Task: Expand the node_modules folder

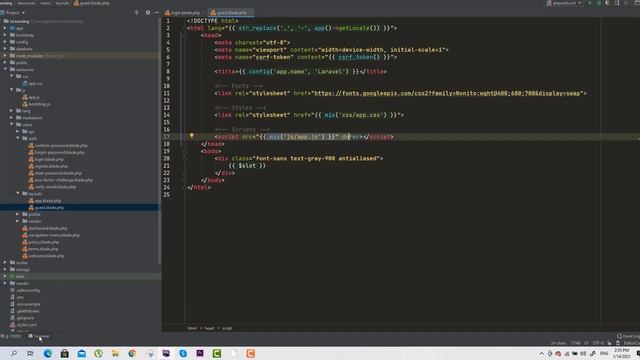Action: (5, 56)
